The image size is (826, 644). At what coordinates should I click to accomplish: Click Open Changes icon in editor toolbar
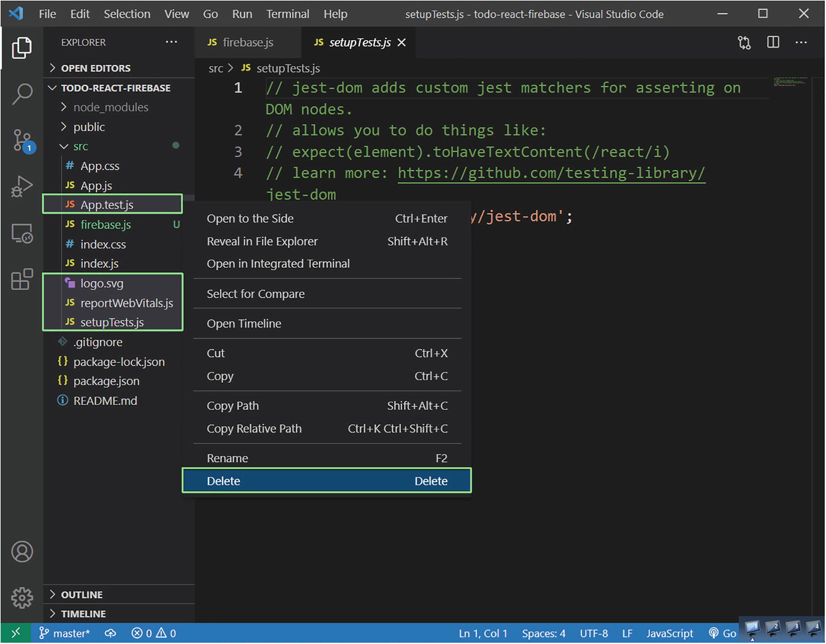(744, 43)
